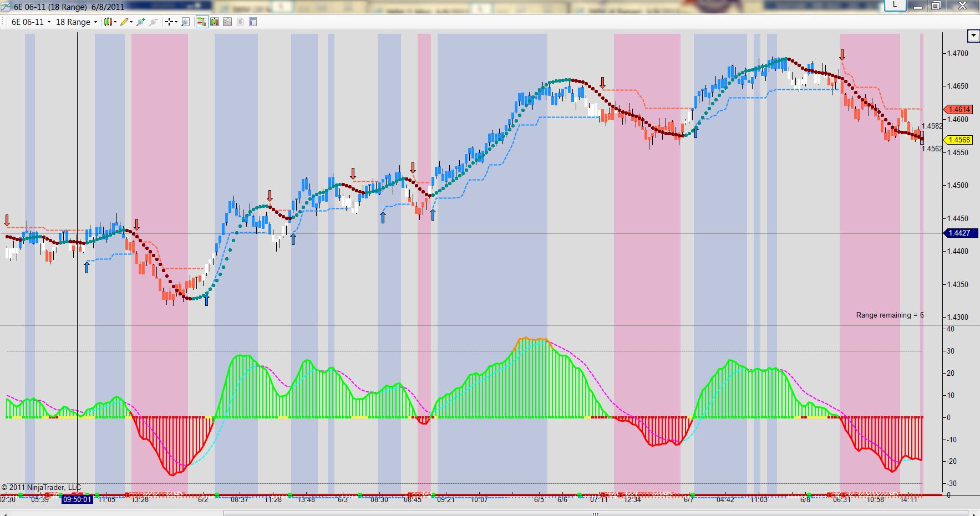Open the chart style candlestick tool
980x516 pixels.
coord(108,22)
